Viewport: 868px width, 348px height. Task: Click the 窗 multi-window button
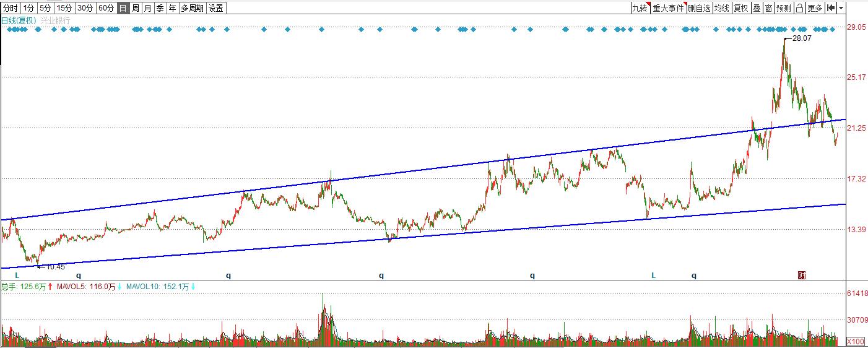(x=768, y=8)
